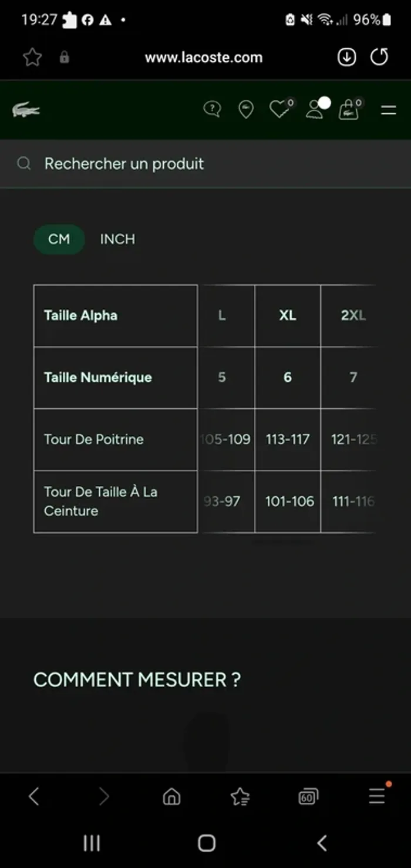Focus the Rechercher un produit search field
411x868 pixels.
pyautogui.click(x=206, y=164)
